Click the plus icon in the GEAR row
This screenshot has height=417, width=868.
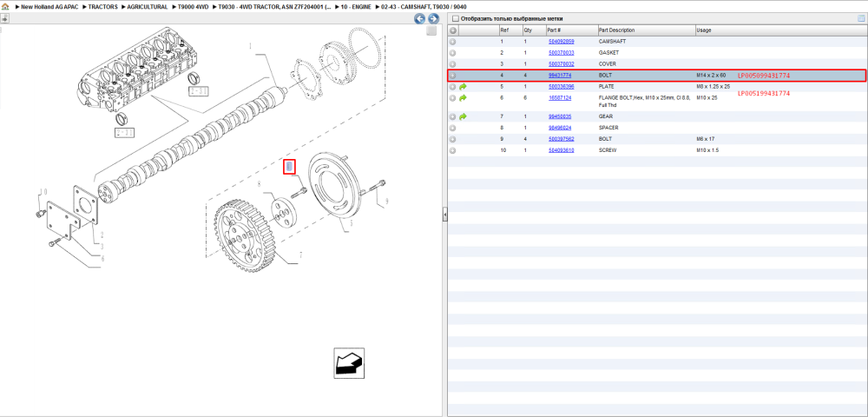(x=452, y=117)
